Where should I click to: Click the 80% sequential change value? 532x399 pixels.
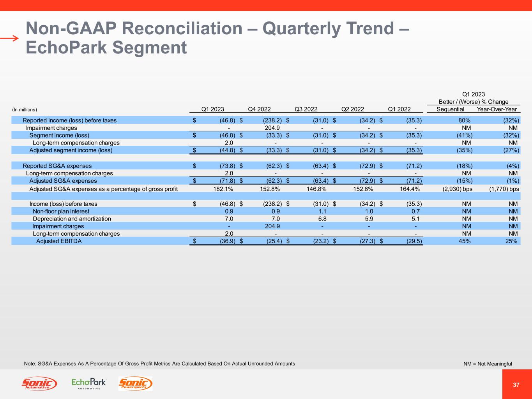click(465, 120)
